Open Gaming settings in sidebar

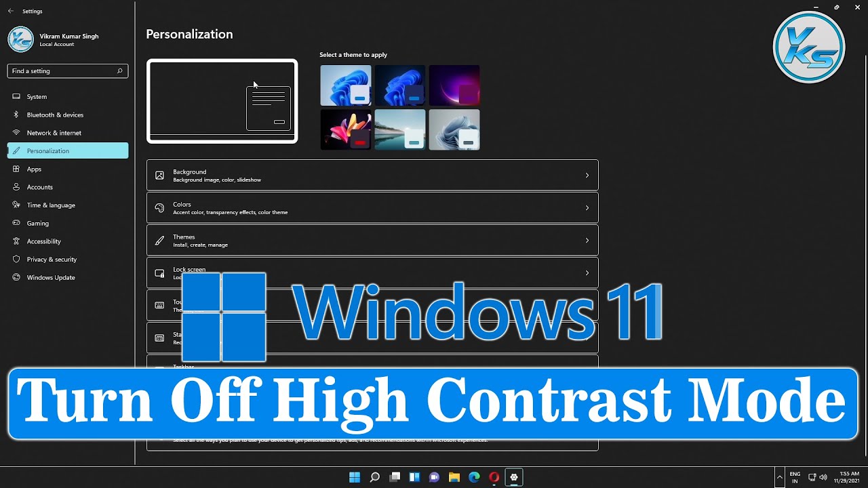68,223
